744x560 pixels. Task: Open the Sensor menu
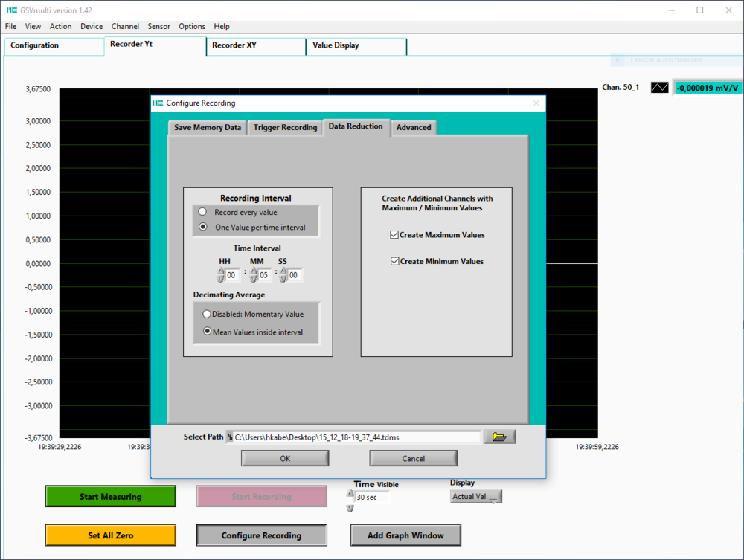(158, 26)
